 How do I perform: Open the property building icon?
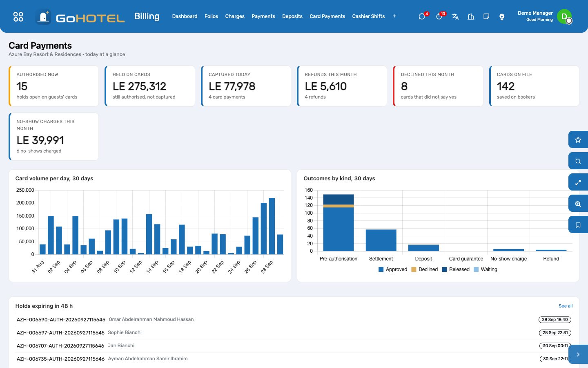pyautogui.click(x=471, y=16)
